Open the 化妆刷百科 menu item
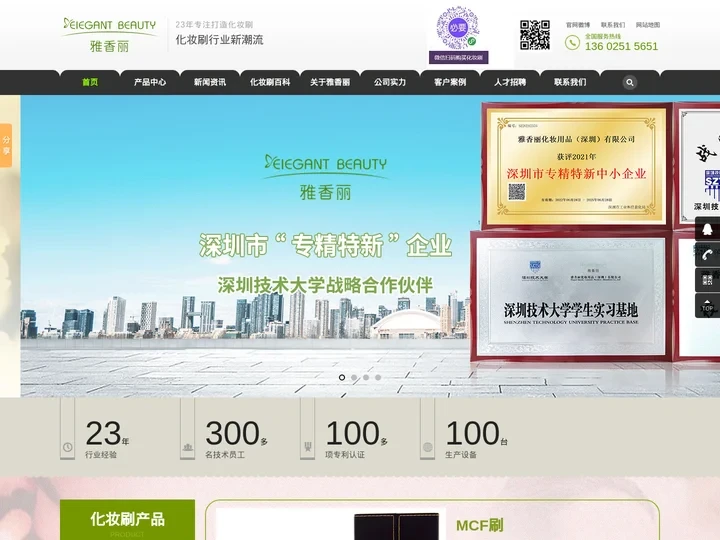The width and height of the screenshot is (720, 540). [270, 82]
